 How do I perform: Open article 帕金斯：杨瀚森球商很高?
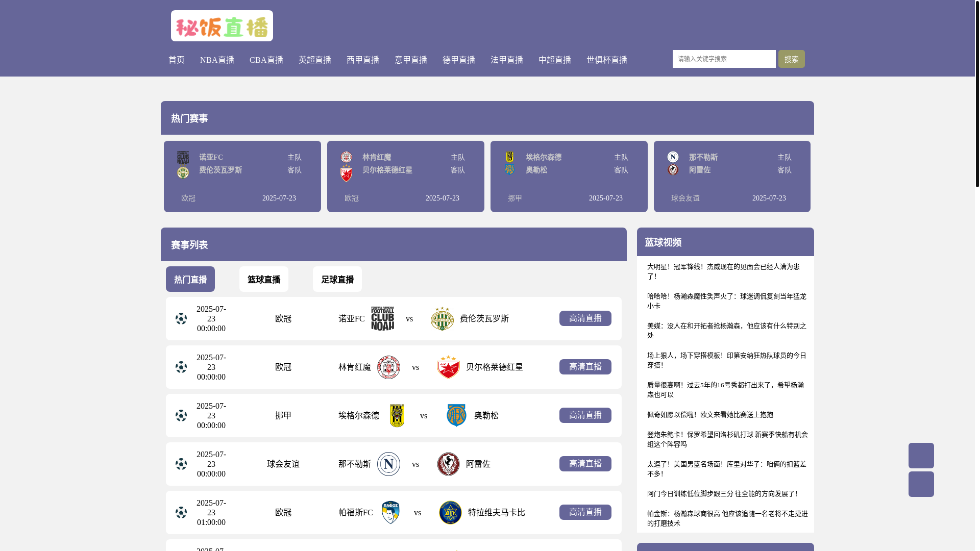point(728,518)
